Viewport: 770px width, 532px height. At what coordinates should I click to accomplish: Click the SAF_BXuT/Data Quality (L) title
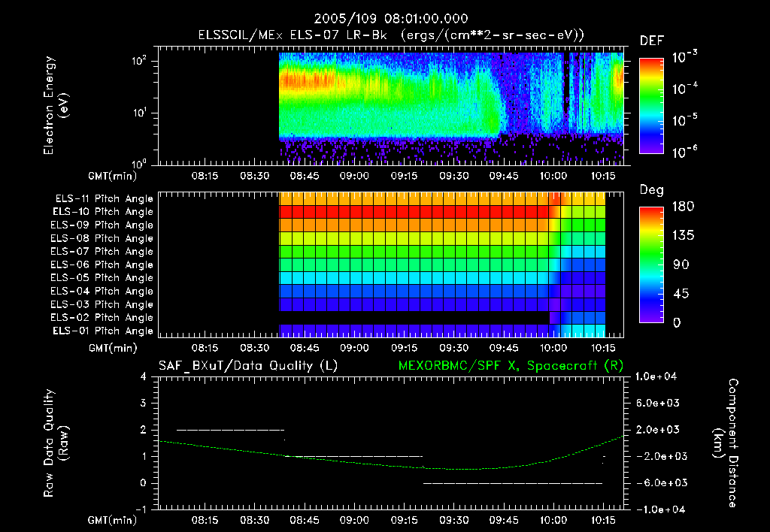(x=248, y=366)
